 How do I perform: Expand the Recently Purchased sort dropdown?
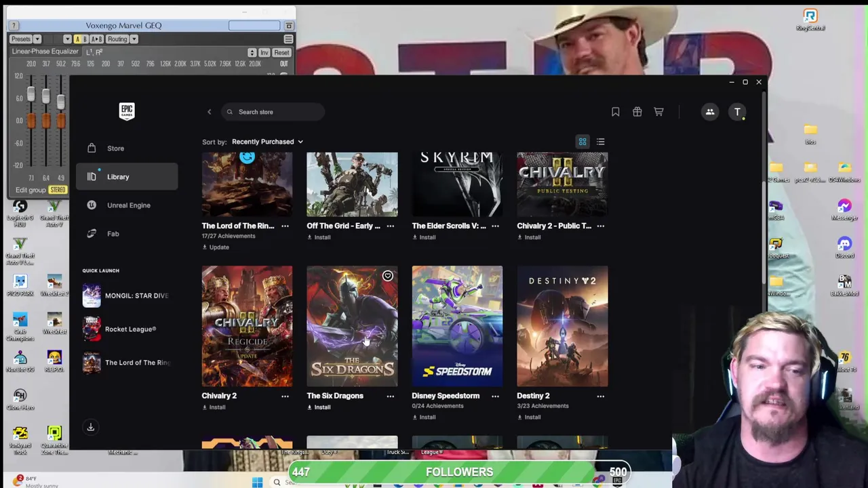pyautogui.click(x=267, y=142)
